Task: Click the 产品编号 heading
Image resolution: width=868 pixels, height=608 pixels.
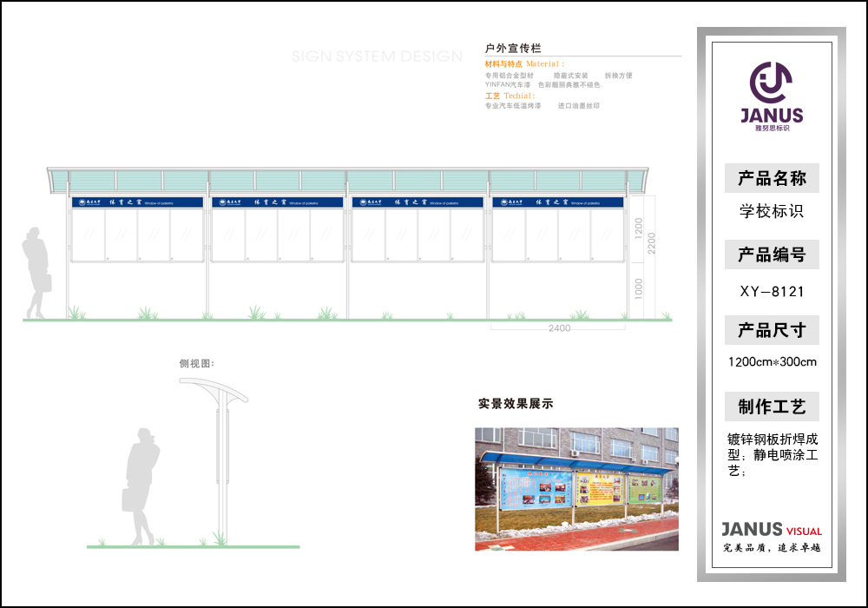Action: pos(772,255)
